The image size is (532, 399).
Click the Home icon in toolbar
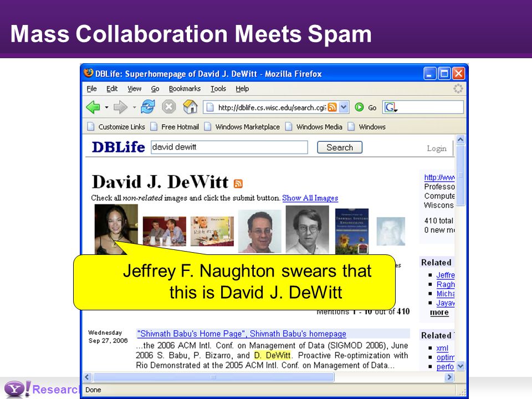pos(190,107)
